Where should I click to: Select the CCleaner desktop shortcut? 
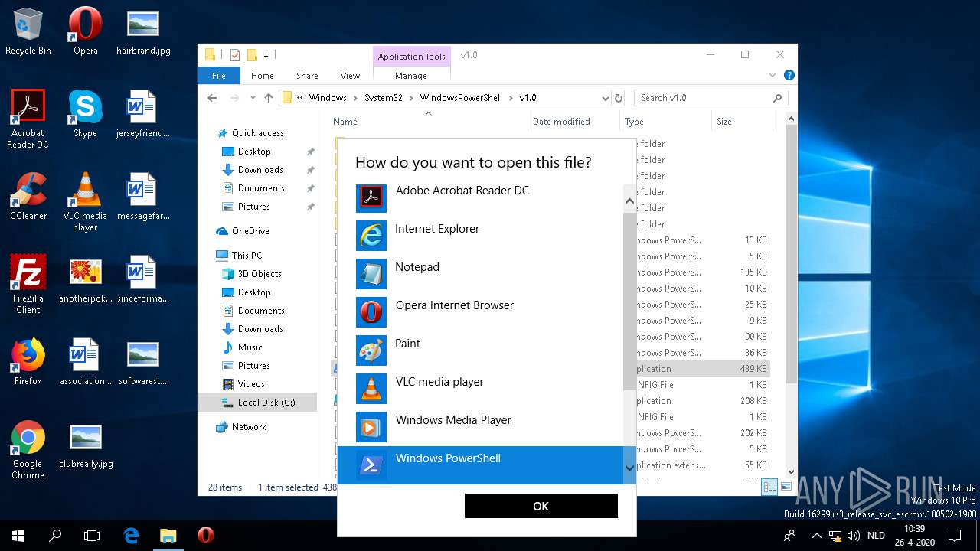pos(28,197)
